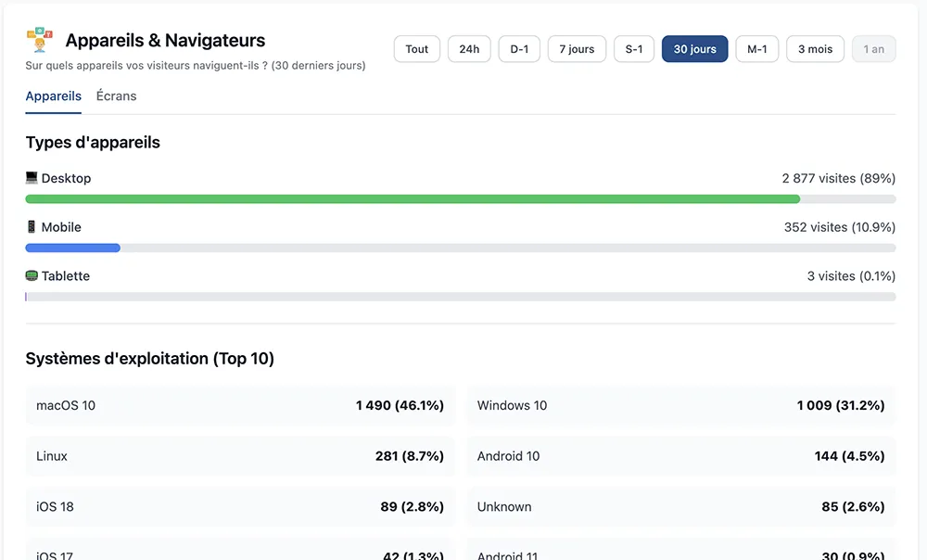This screenshot has width=927, height=560.
Task: Click the green Desktop progress bar
Action: [413, 199]
